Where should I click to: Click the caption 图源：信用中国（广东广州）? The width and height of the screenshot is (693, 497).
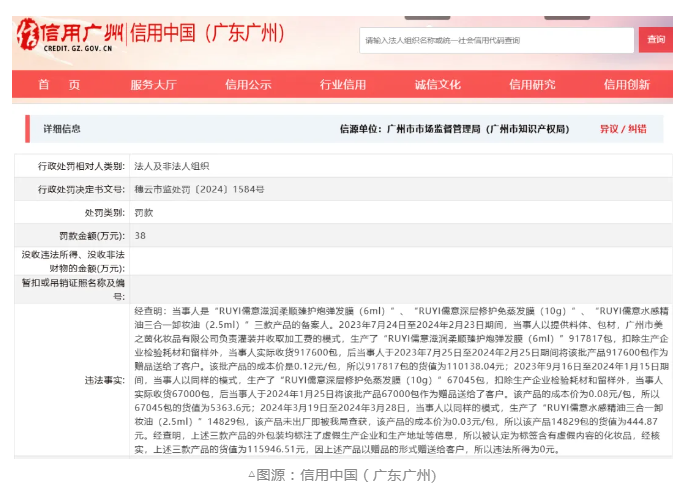pos(342,476)
